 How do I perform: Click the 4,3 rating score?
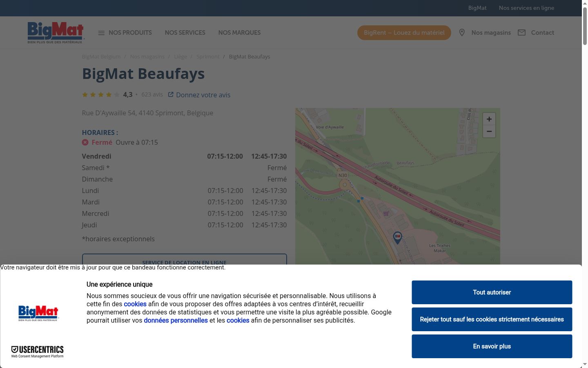point(128,94)
